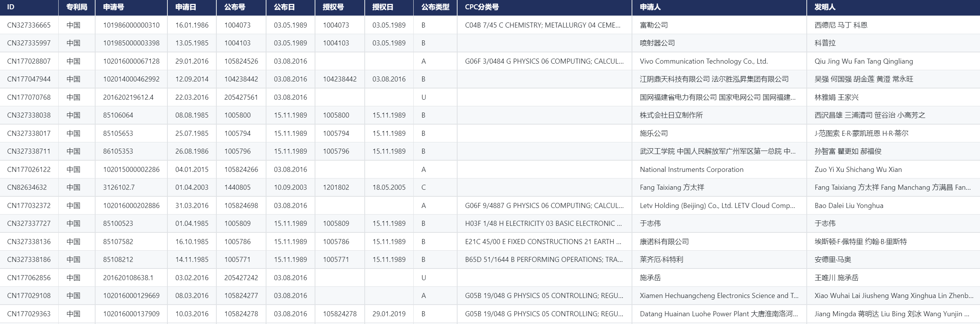
Task: Sort by the ID column header
Action: (11, 7)
